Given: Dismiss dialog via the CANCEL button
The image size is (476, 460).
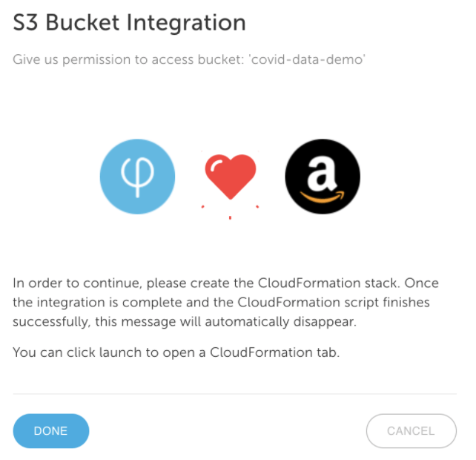Looking at the screenshot, I should pyautogui.click(x=411, y=431).
